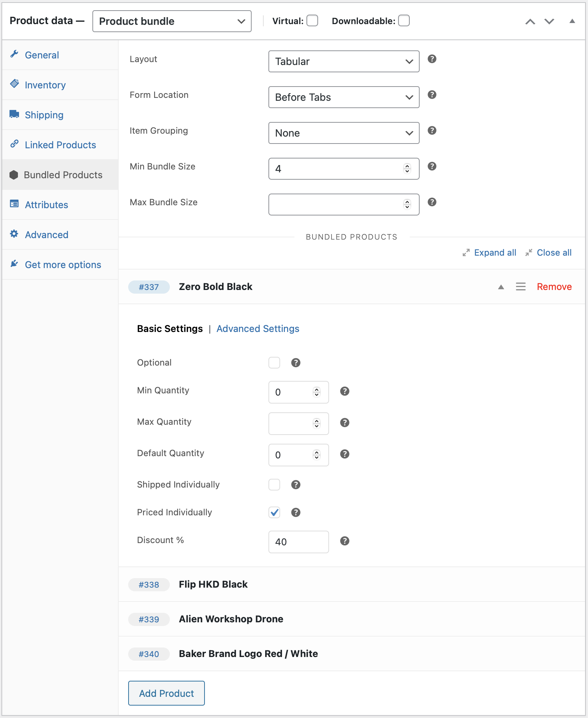
Task: Open the Product bundle type dropdown
Action: 172,21
